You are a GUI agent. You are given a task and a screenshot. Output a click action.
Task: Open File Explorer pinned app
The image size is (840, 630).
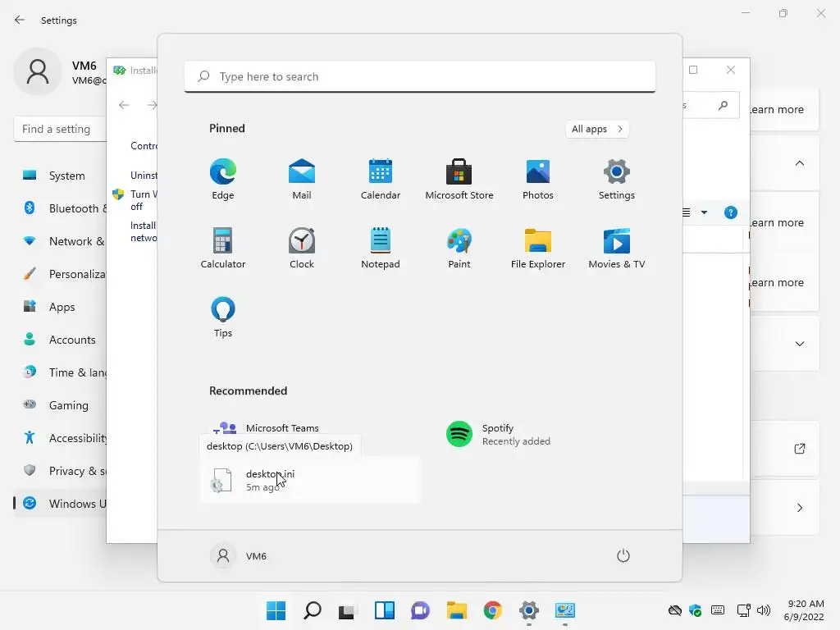pos(538,248)
